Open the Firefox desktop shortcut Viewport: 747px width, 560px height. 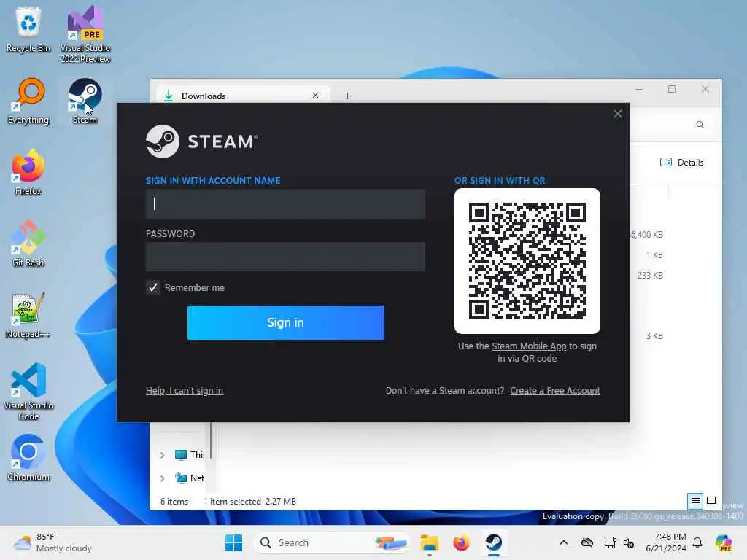(28, 172)
